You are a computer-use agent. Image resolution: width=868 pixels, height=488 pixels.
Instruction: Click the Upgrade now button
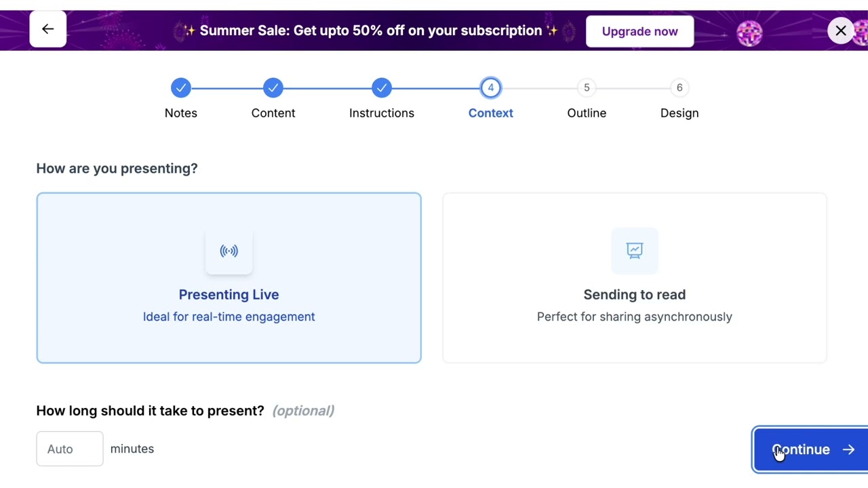click(x=639, y=31)
